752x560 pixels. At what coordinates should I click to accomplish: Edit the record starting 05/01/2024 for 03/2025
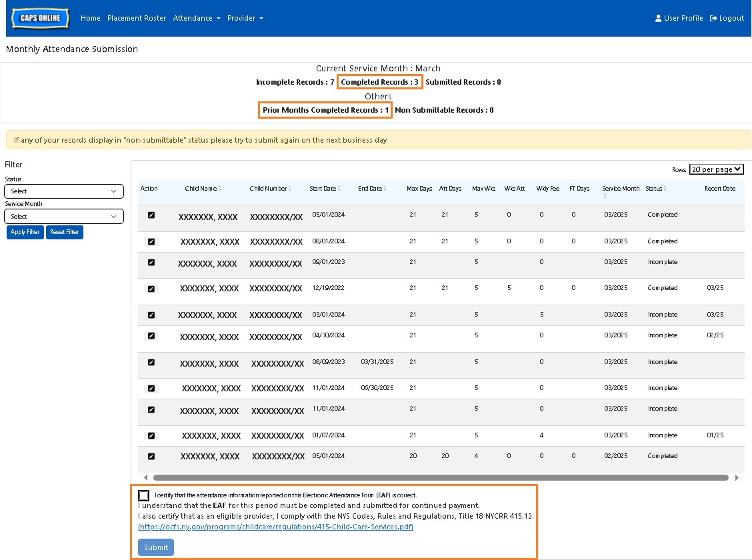(x=151, y=215)
